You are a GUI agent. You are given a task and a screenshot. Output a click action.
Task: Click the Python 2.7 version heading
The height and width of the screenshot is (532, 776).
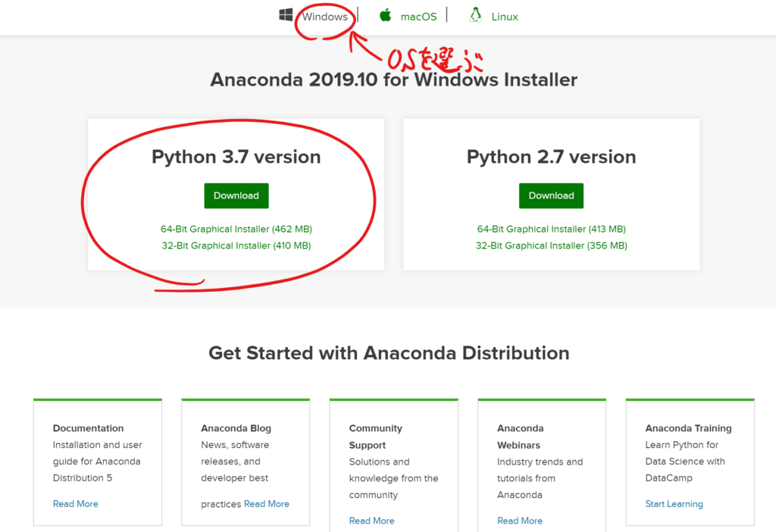click(x=552, y=157)
